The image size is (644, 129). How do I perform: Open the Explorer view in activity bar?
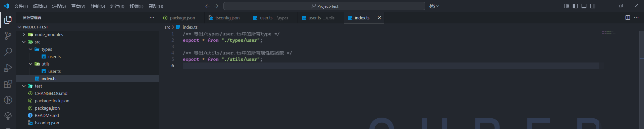point(8,20)
